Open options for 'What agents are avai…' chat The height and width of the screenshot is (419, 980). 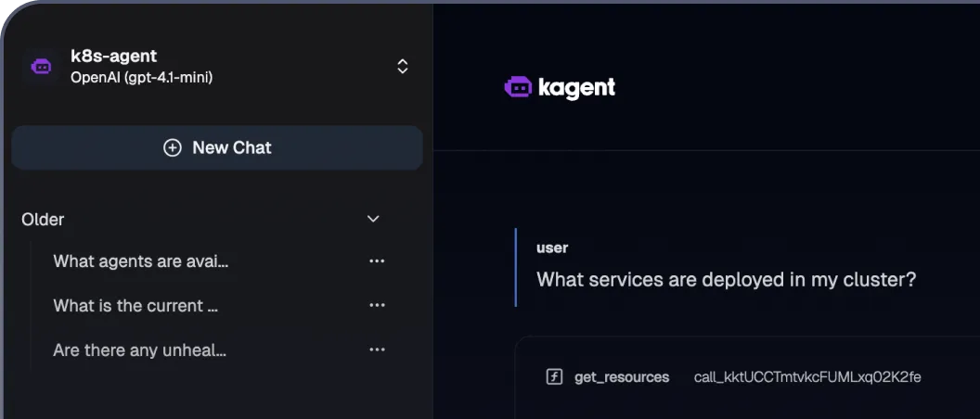click(x=377, y=261)
